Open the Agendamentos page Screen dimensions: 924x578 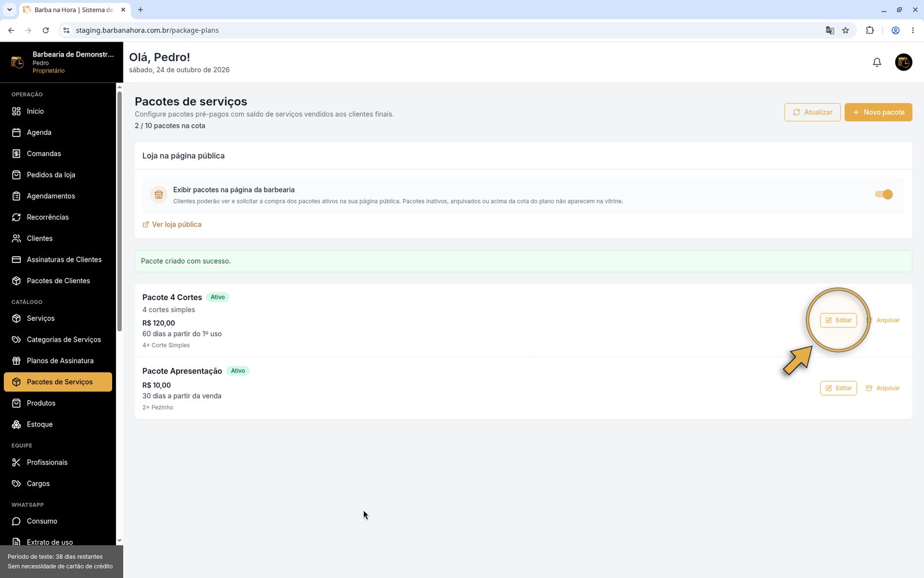point(58,196)
